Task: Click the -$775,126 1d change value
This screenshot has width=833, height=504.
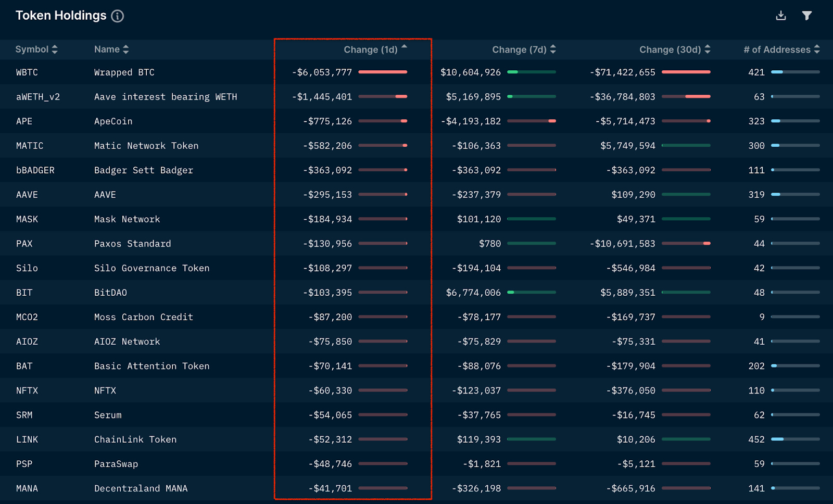Action: point(327,121)
